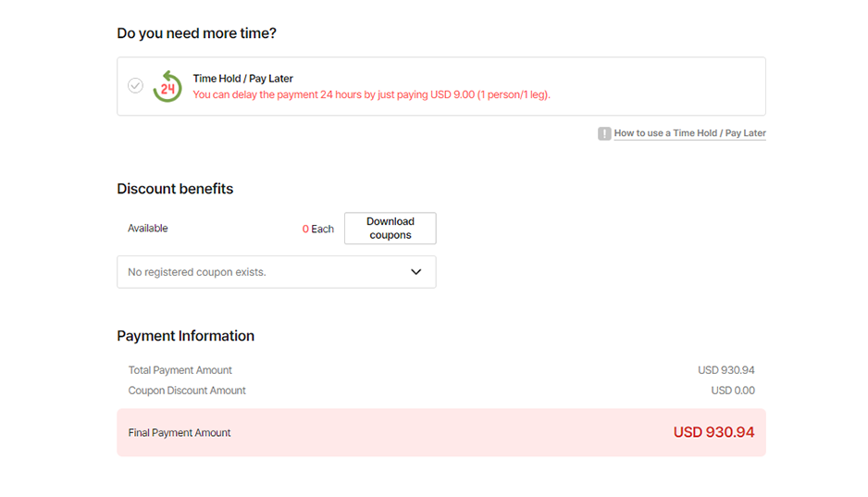The width and height of the screenshot is (868, 497).
Task: Click the gray exclamation info icon
Action: click(x=604, y=133)
